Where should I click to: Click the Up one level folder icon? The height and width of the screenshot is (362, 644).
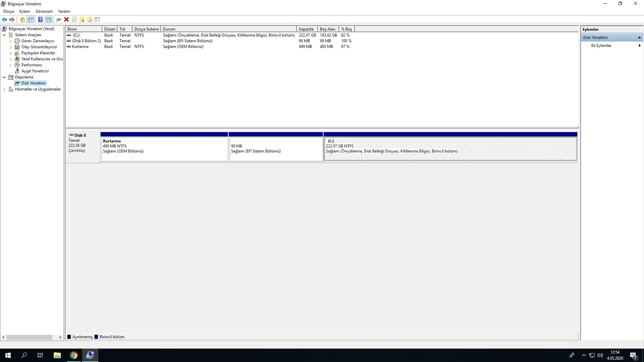pos(22,19)
